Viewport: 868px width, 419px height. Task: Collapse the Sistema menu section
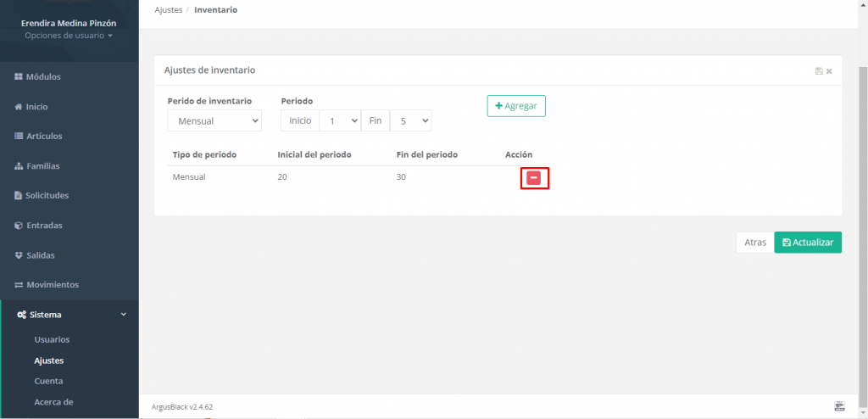[70, 315]
